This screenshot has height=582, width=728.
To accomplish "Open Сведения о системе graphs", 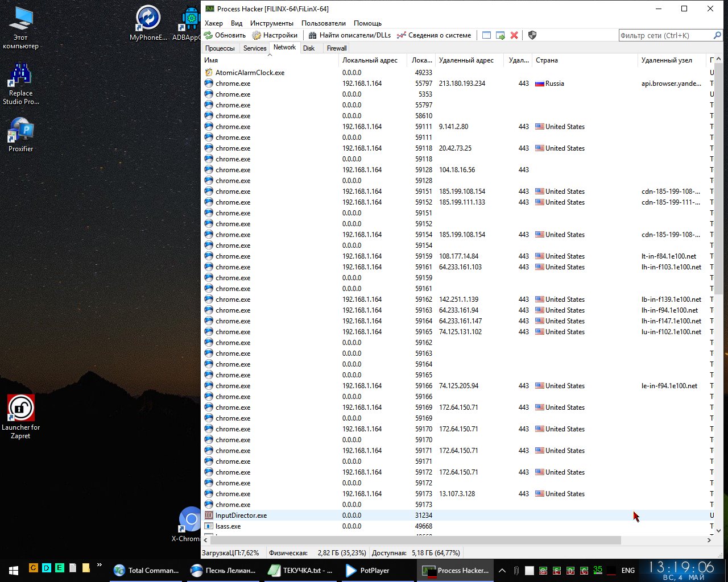I will pos(434,35).
